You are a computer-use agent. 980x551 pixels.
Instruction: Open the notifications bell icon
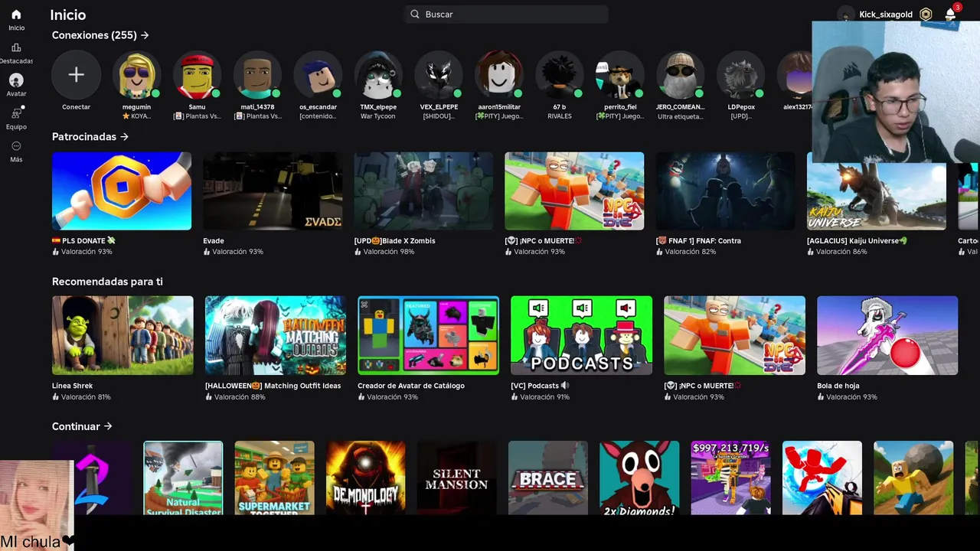pos(950,15)
